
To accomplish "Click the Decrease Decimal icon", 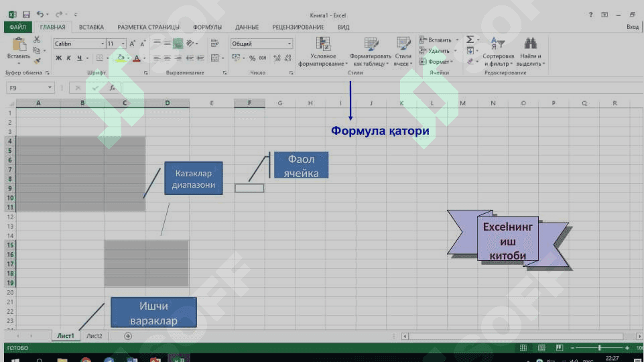I will pyautogui.click(x=288, y=58).
